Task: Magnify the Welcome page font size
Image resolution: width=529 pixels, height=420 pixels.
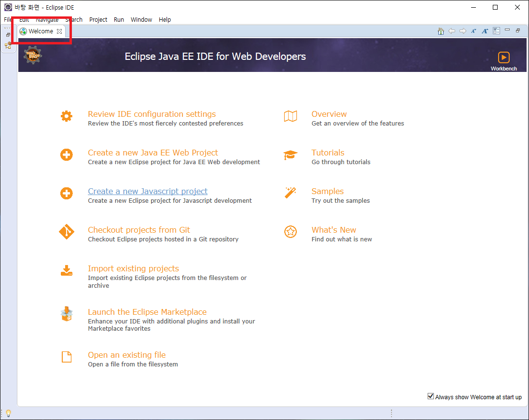Action: click(x=485, y=31)
